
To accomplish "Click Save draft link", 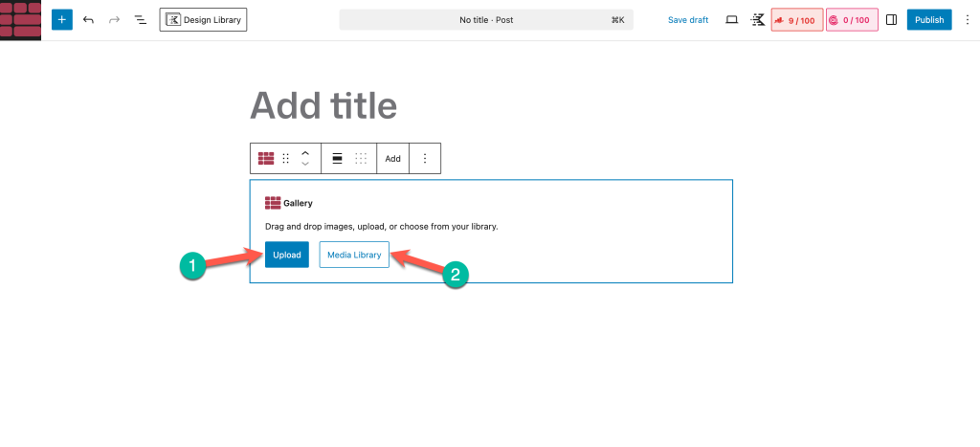I will pyautogui.click(x=688, y=19).
